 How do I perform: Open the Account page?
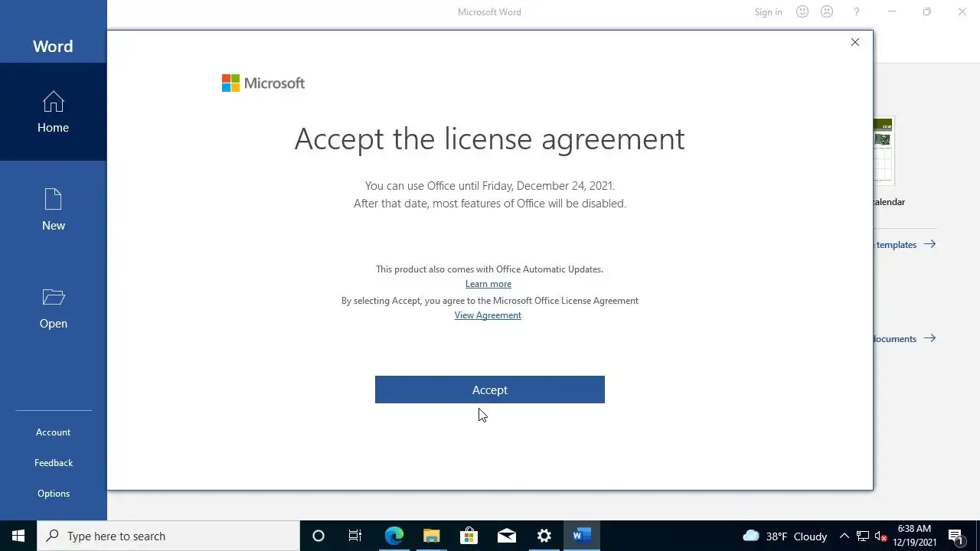point(54,432)
